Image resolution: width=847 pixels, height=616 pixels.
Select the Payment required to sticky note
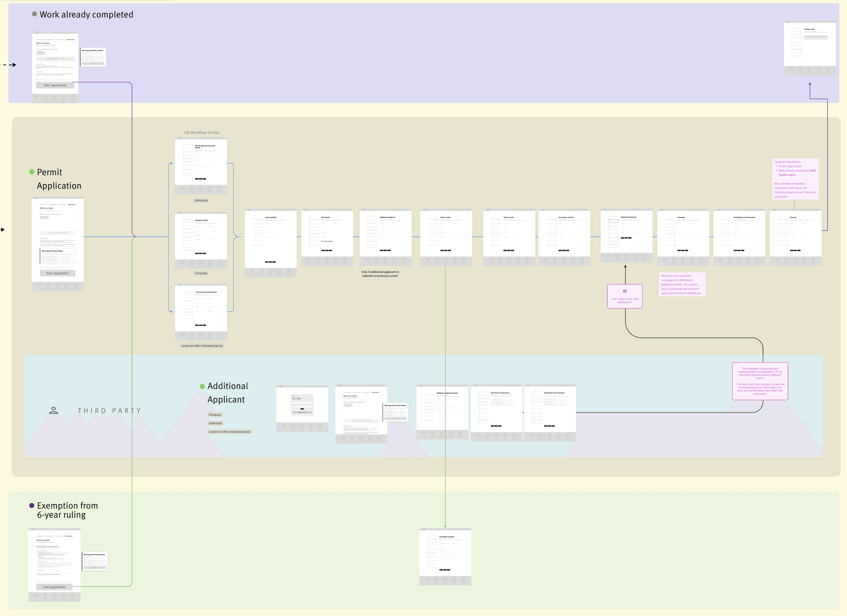click(x=795, y=179)
